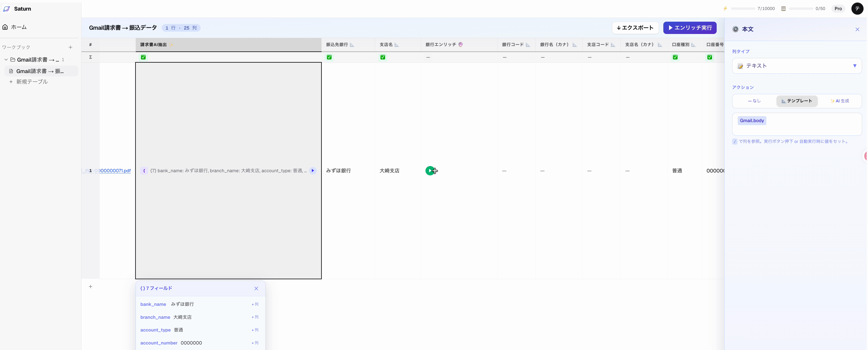Select the AI 生成 action tab
The image size is (868, 350).
(839, 101)
